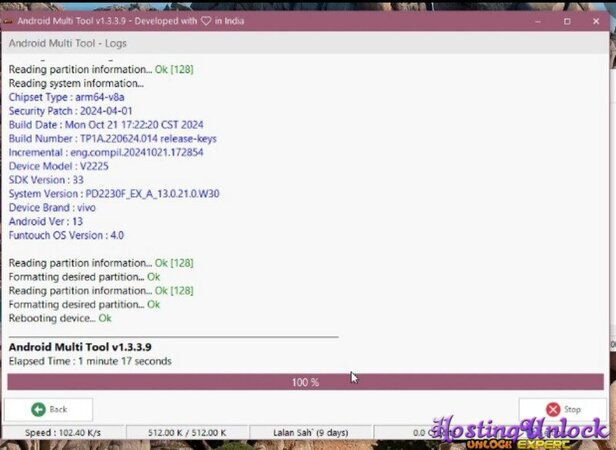The image size is (616, 450).
Task: Click the 'Security Patch : 2024-04-01' log line
Action: pyautogui.click(x=68, y=111)
